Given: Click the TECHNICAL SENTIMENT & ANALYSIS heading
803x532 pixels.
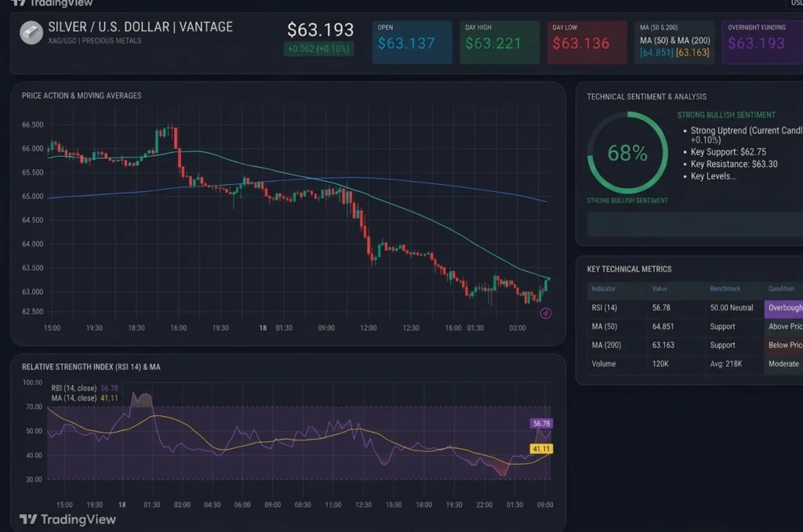Looking at the screenshot, I should pos(646,96).
